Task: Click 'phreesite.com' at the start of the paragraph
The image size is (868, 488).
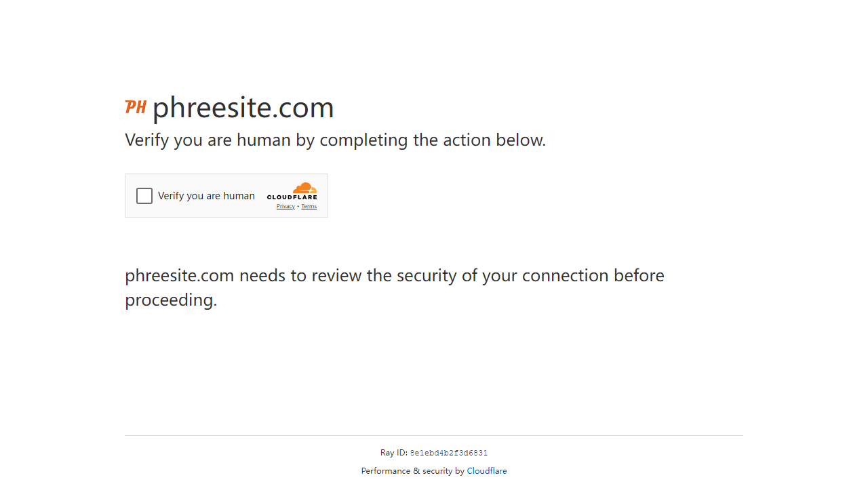Action: 180,276
